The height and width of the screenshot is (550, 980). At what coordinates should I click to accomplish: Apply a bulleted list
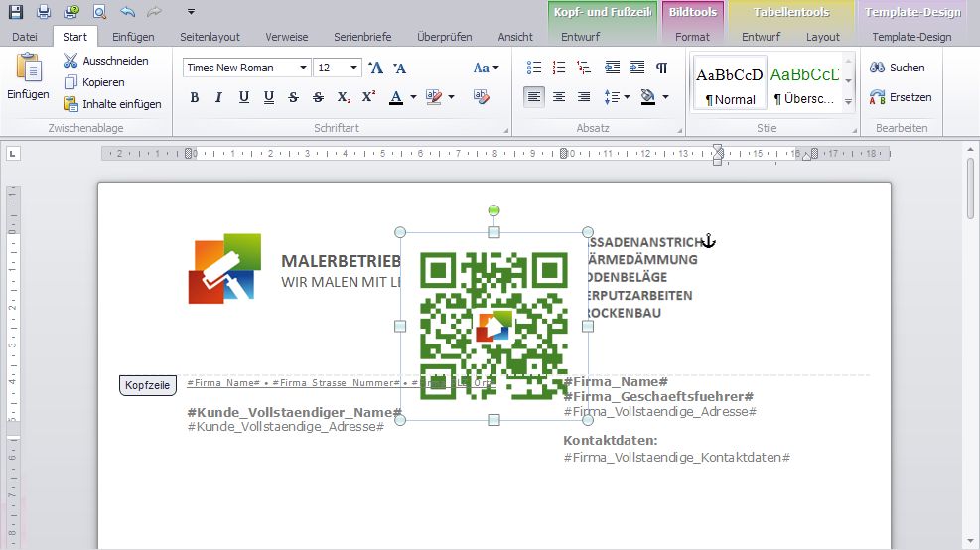534,68
